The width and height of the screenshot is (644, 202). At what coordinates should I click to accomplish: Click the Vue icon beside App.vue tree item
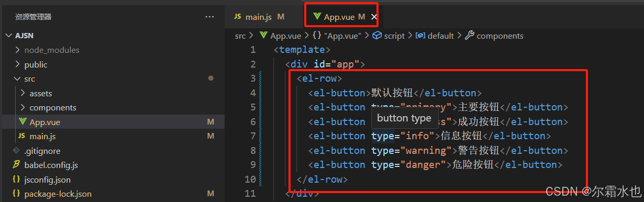pyautogui.click(x=23, y=122)
